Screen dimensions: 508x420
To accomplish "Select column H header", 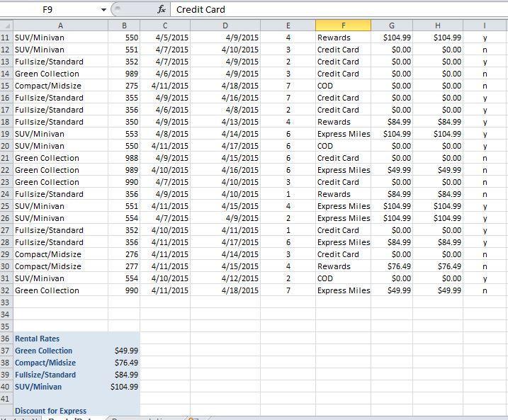I will [438, 25].
